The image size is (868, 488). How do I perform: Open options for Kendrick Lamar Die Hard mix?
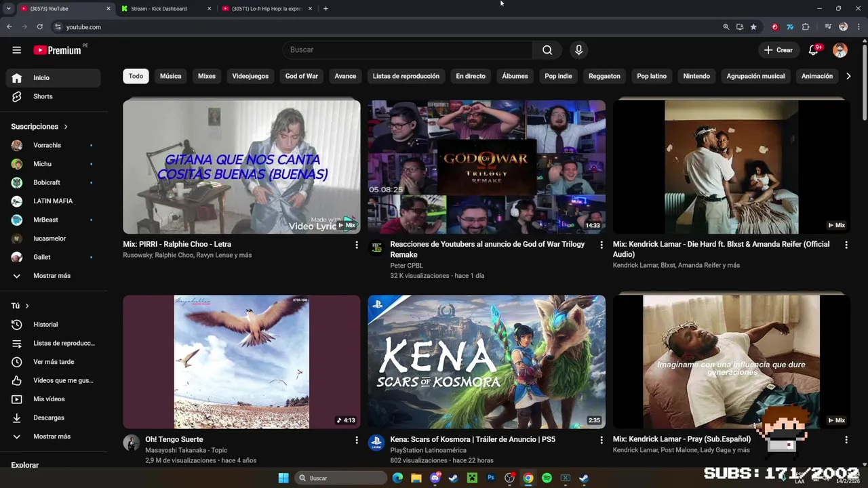tap(846, 245)
